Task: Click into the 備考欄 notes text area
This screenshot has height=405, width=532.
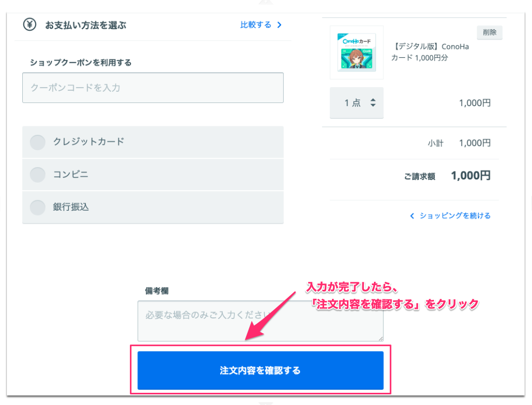Action: coord(260,321)
